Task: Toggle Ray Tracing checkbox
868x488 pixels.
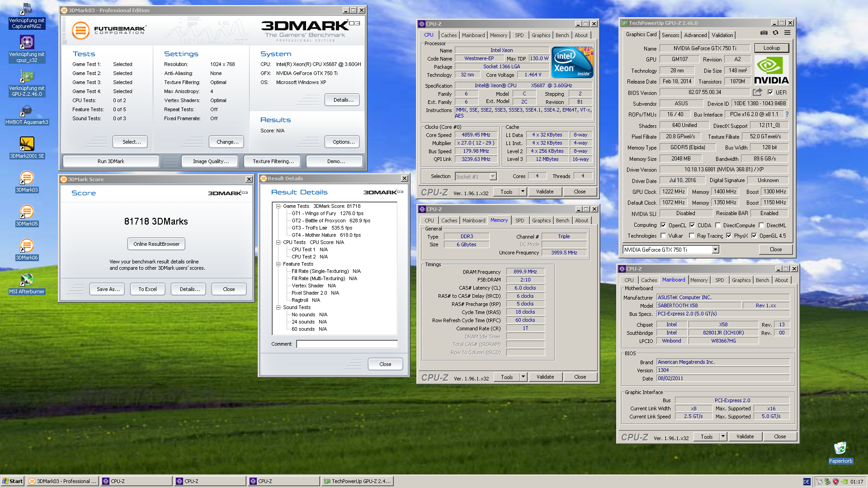Action: coord(692,235)
